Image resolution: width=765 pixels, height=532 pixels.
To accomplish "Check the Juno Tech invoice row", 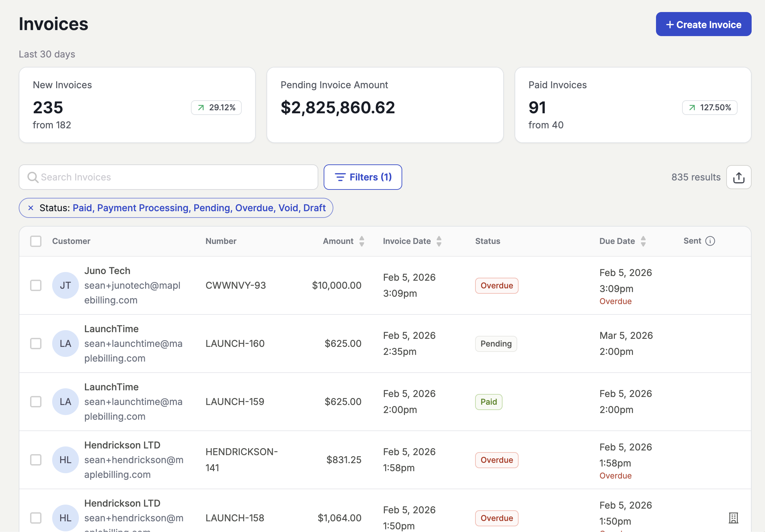I will [x=36, y=285].
